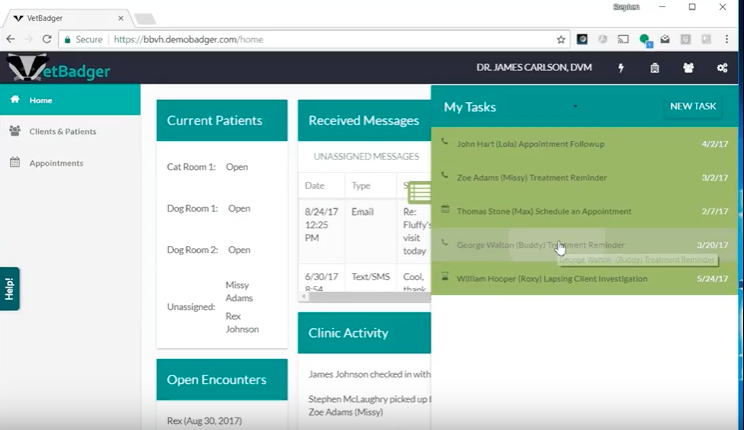
Task: Click the messages horizontal scrollbar
Action: pyautogui.click(x=369, y=296)
